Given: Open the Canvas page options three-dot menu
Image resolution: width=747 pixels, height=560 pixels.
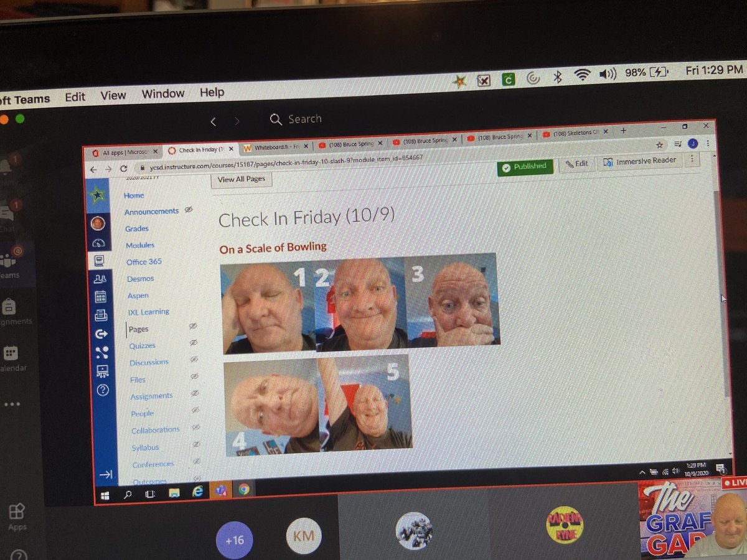Looking at the screenshot, I should (693, 159).
